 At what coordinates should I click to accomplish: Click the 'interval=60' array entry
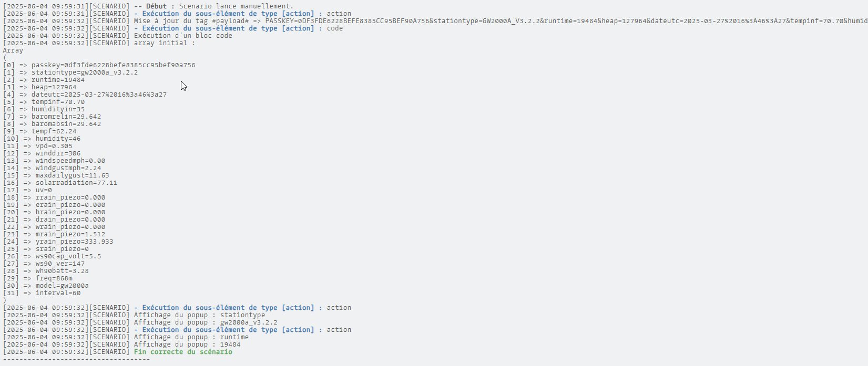click(x=58, y=293)
